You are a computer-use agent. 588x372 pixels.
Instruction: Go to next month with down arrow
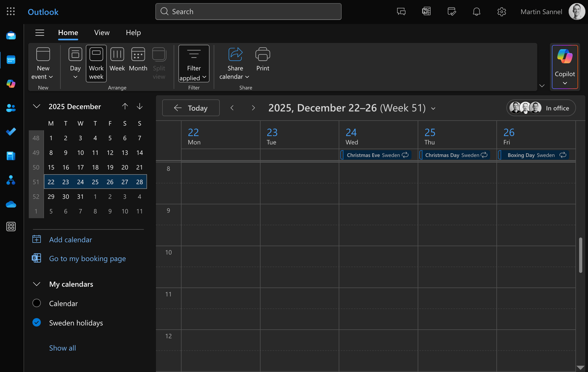pos(140,106)
